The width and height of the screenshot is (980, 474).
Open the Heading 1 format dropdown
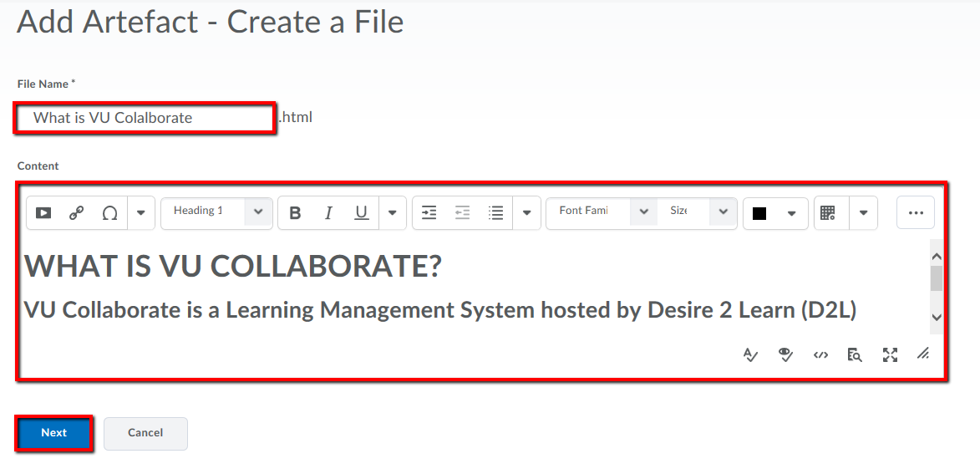tap(217, 213)
